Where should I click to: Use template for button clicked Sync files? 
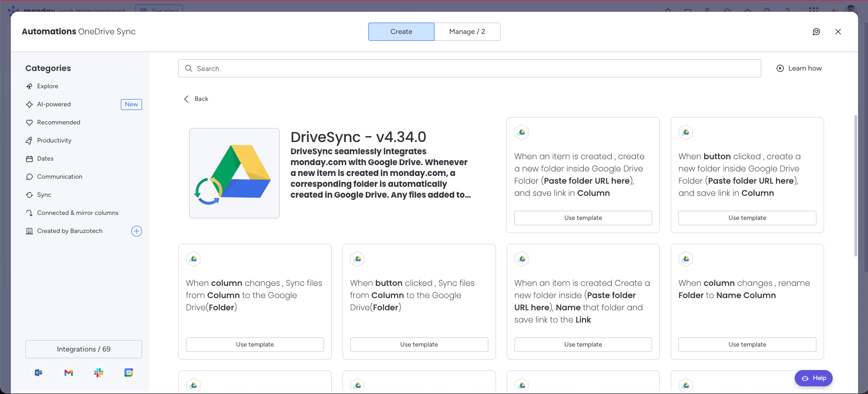pos(419,345)
